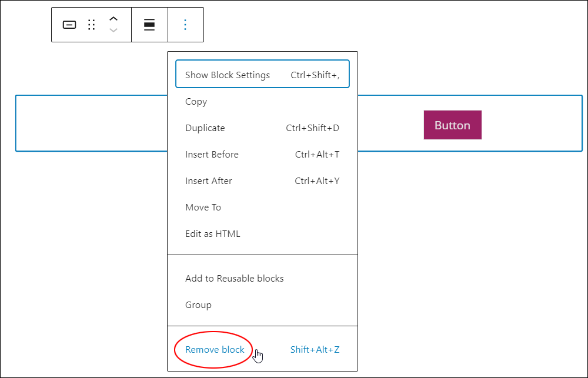
Task: Click the purple Button block
Action: [x=453, y=125]
